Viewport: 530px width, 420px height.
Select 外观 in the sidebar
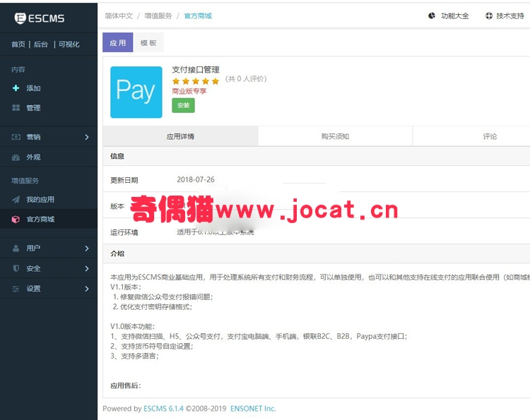coord(33,157)
